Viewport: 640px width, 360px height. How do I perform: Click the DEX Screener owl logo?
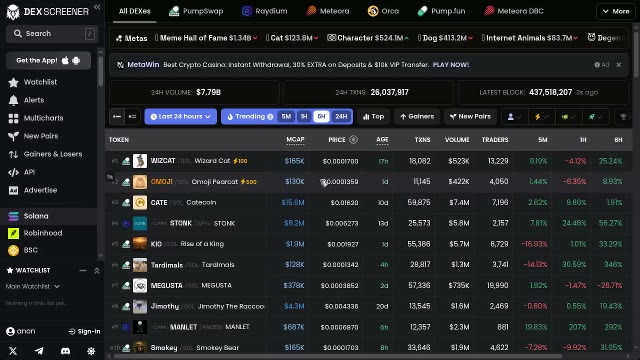tap(13, 12)
